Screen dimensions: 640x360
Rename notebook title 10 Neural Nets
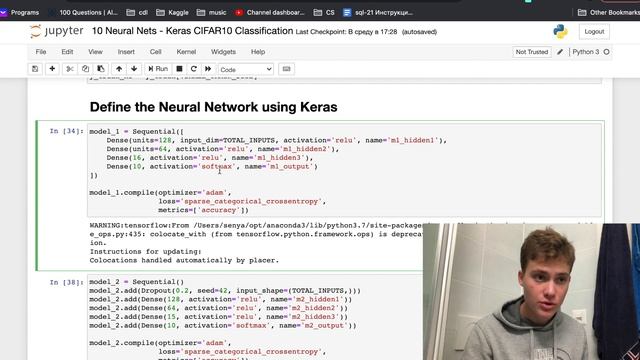[192, 31]
